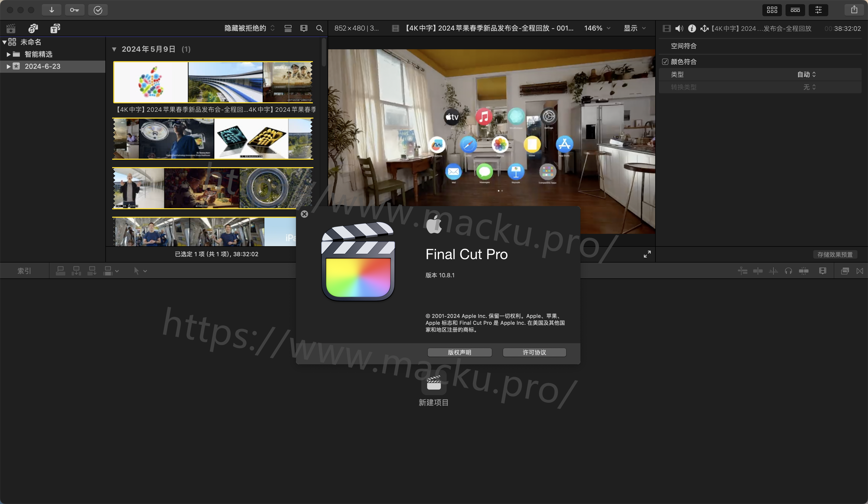Open the 显示 view options dropdown
The height and width of the screenshot is (504, 868).
634,28
